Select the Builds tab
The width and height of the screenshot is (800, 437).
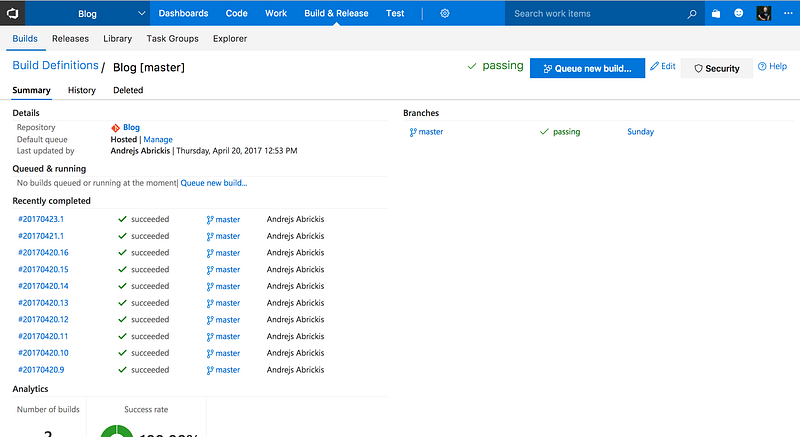coord(25,39)
